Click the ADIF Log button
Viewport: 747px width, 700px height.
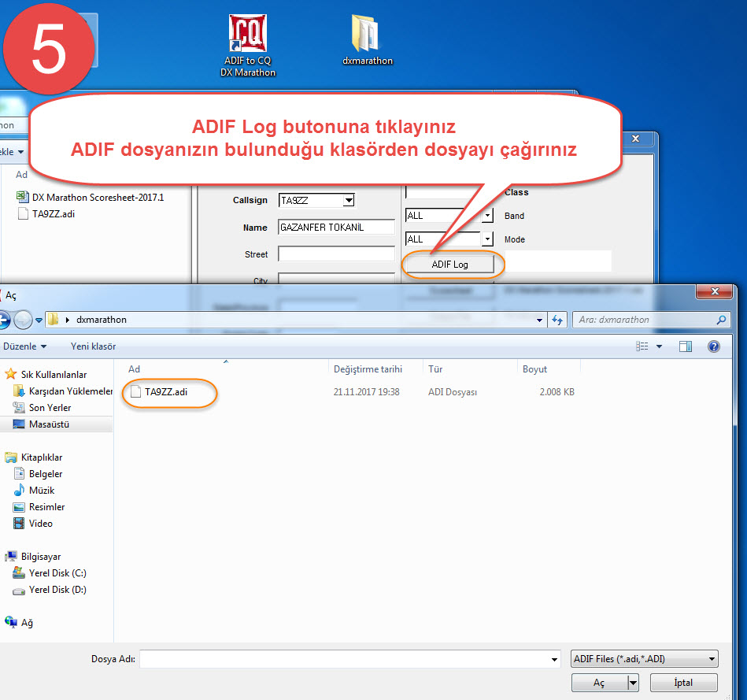pos(449,265)
